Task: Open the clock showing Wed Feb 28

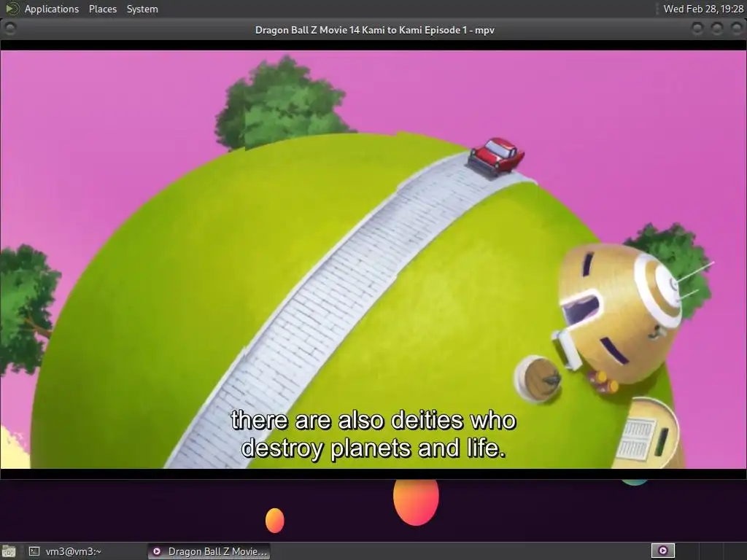Action: coord(703,9)
